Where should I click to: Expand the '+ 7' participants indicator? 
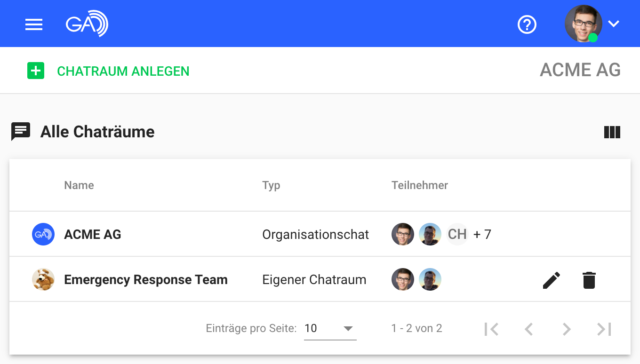coord(482,234)
